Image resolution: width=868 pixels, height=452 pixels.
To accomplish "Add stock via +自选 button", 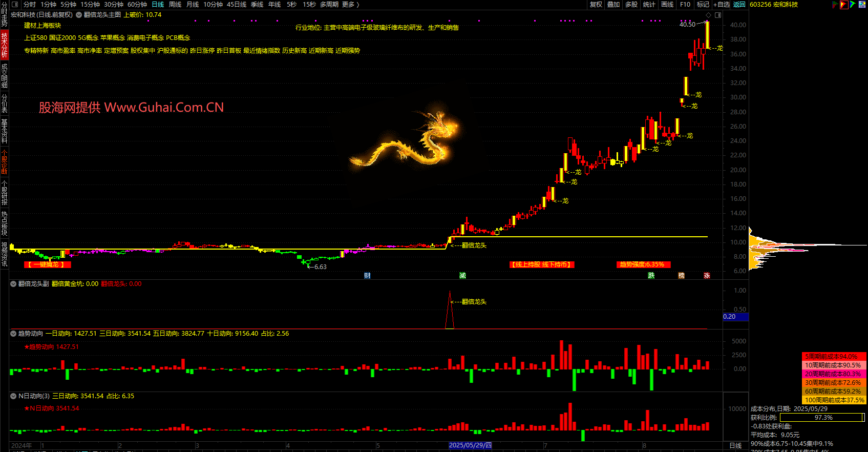I will (722, 4).
